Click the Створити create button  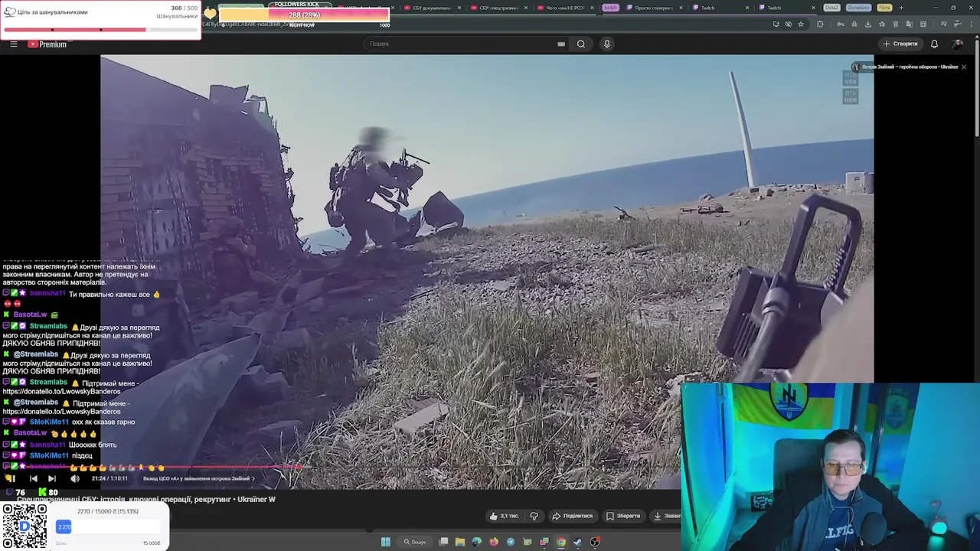point(900,44)
